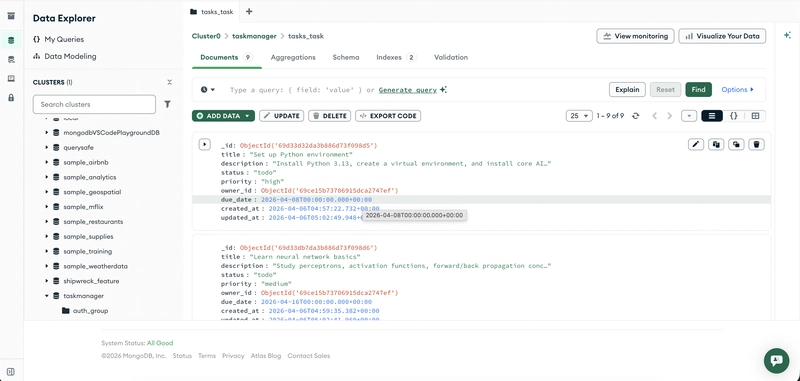Select the sample_geospatial database

pos(92,192)
